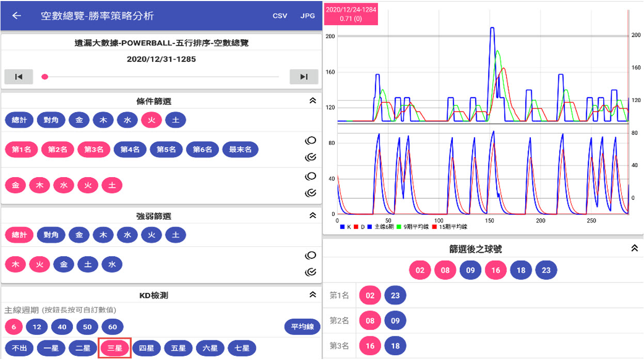Open the 平均線 moving average settings
This screenshot has width=644, height=360.
302,327
